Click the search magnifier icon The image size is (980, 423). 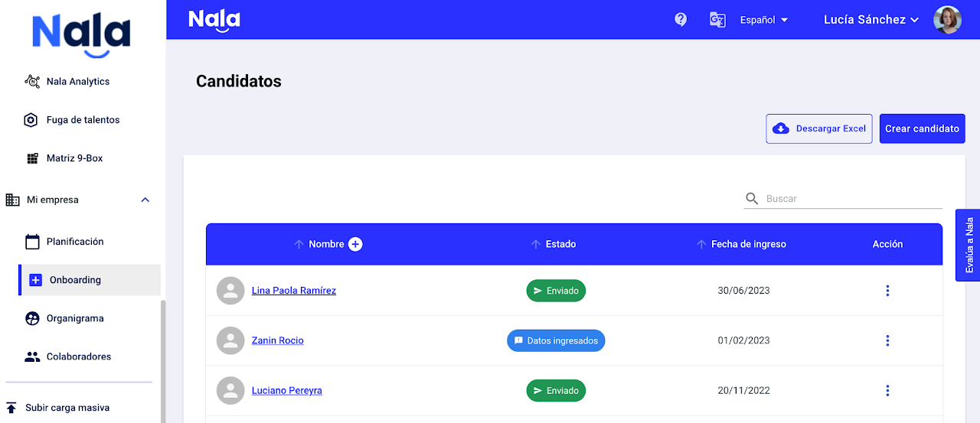point(752,199)
